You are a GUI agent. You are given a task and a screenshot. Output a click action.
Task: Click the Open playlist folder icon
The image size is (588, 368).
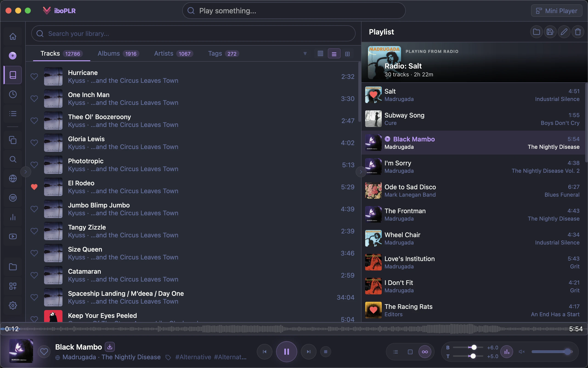537,32
